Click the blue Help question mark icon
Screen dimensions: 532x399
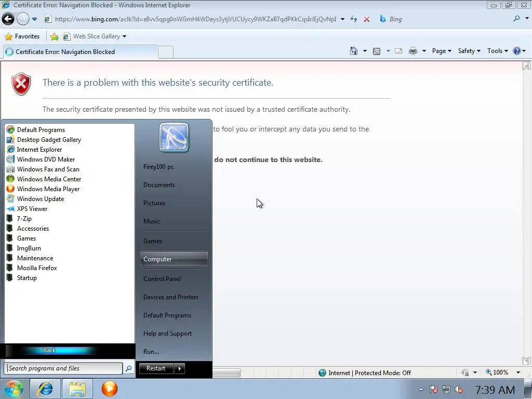(x=517, y=51)
